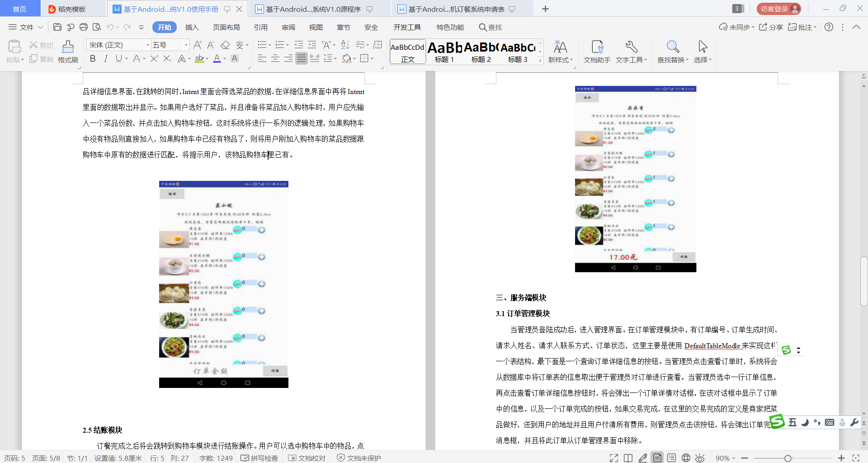868x463 pixels.
Task: Toggle justify text alignment
Action: click(301, 58)
